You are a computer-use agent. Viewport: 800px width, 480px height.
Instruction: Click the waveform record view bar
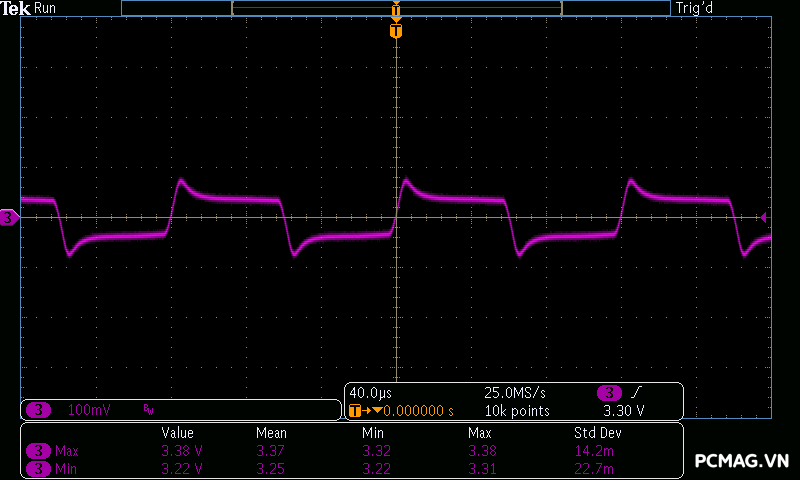click(x=396, y=8)
